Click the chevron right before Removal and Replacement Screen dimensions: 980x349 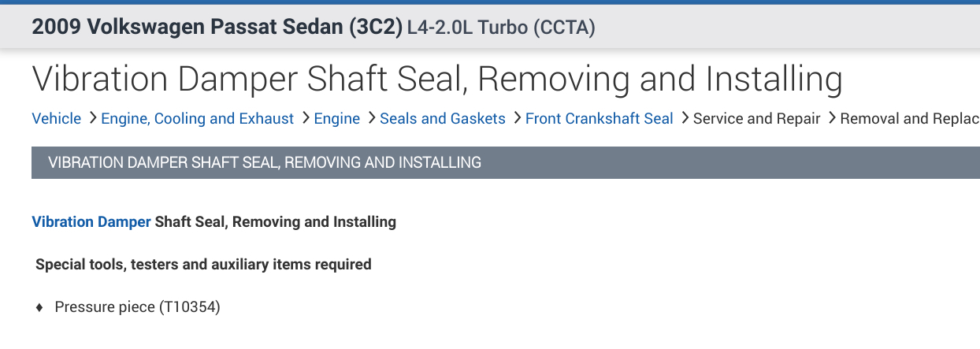[x=831, y=118]
